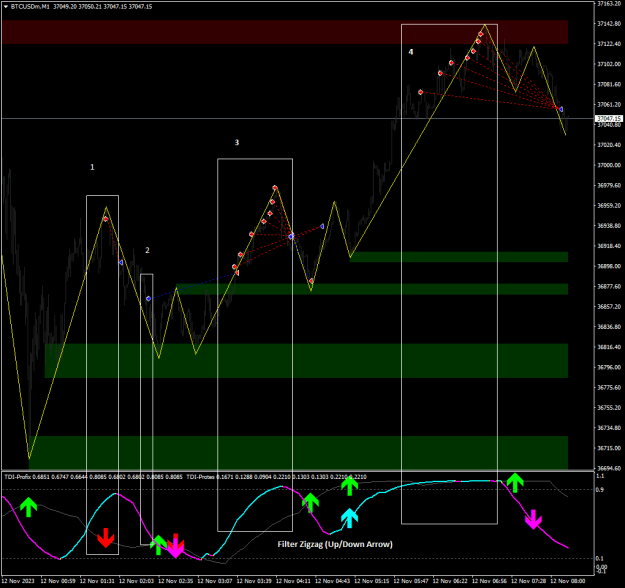Click price axis label 37122.40
Viewport: 625px width, 588px height.
pos(609,44)
